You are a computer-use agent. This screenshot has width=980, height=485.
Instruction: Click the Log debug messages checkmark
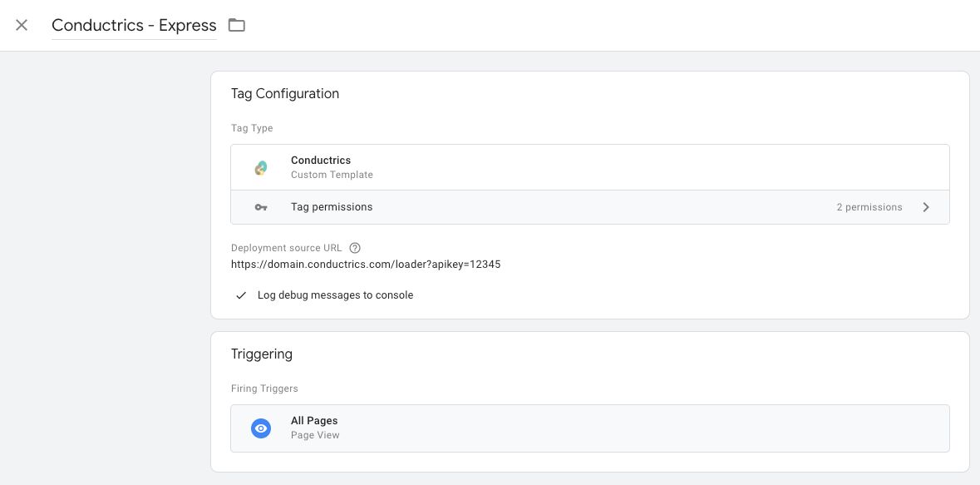[x=241, y=295]
